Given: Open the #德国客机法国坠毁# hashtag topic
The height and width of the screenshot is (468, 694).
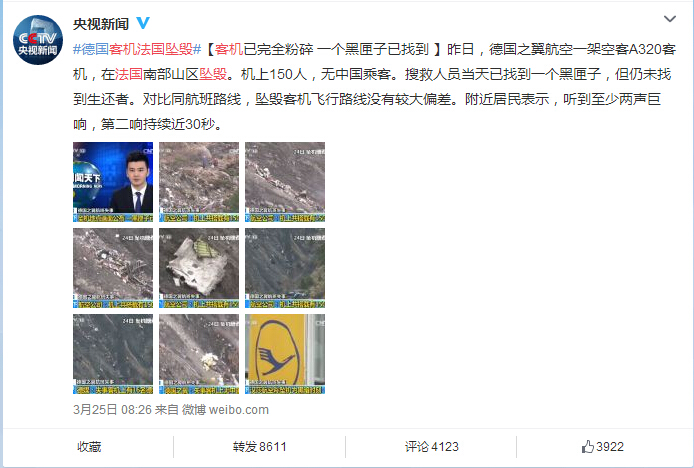Looking at the screenshot, I should (137, 49).
